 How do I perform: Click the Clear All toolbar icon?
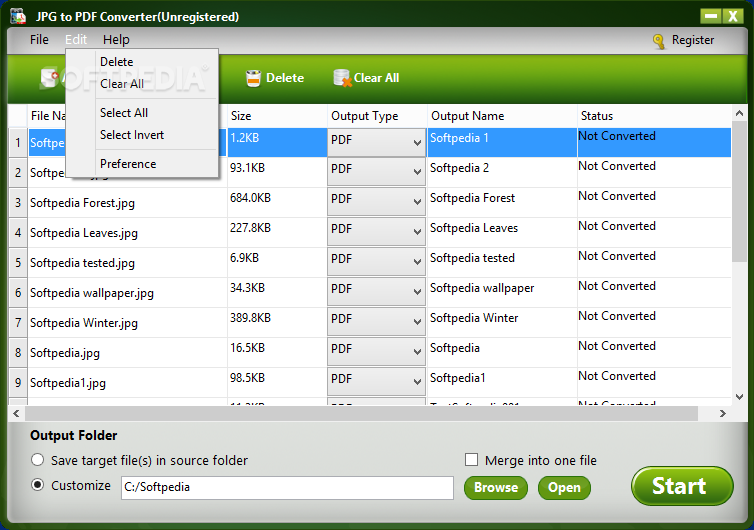coord(342,78)
